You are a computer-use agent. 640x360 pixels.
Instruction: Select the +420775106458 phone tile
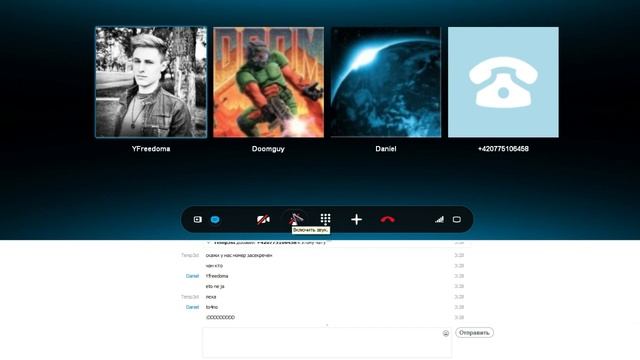coord(503,82)
